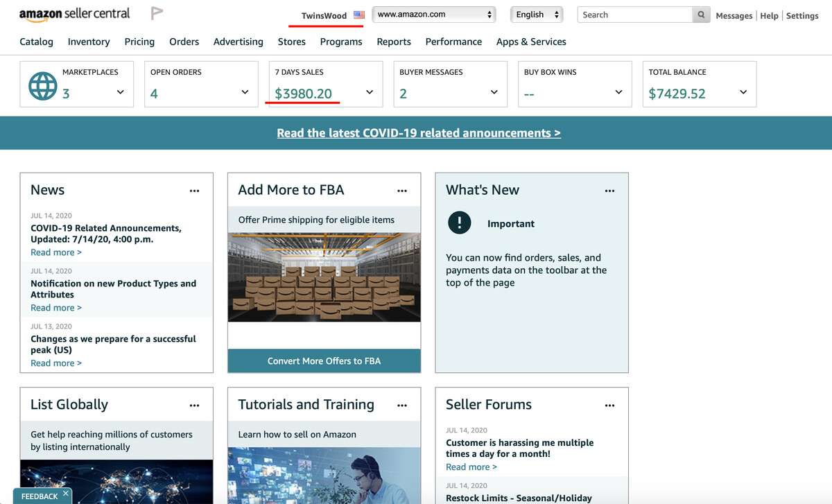832x504 pixels.
Task: Click the COVID-19 Related Announcements headline
Action: pyautogui.click(x=106, y=234)
